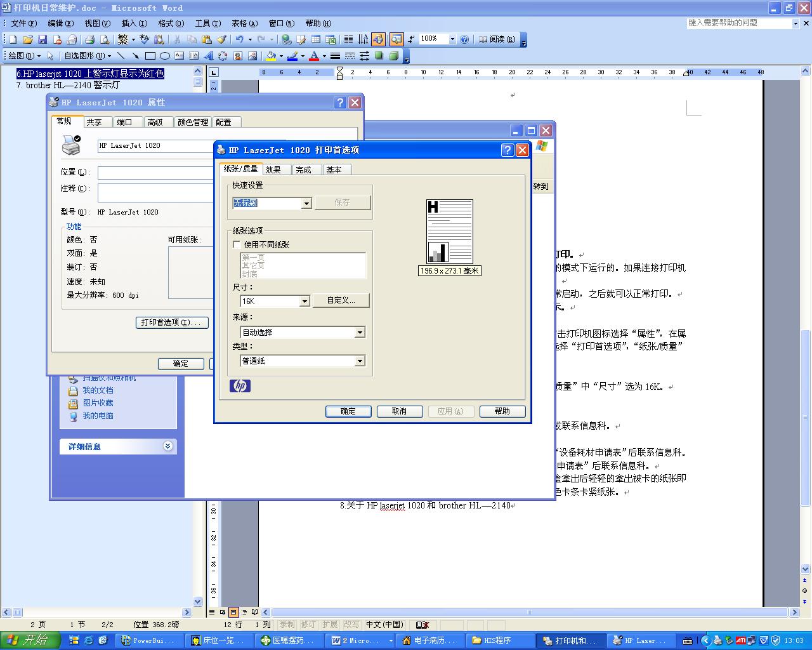Expand the 详细信息 panel chevron
812x650 pixels.
coord(167,446)
